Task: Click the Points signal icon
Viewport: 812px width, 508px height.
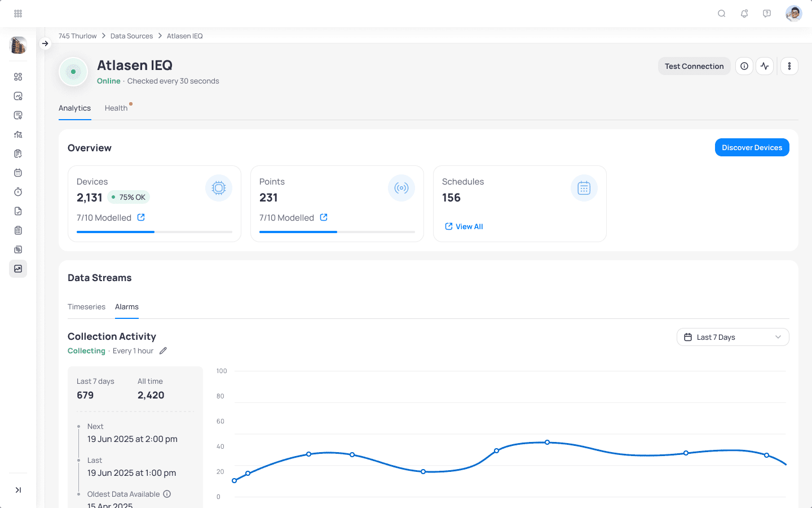Action: [401, 188]
